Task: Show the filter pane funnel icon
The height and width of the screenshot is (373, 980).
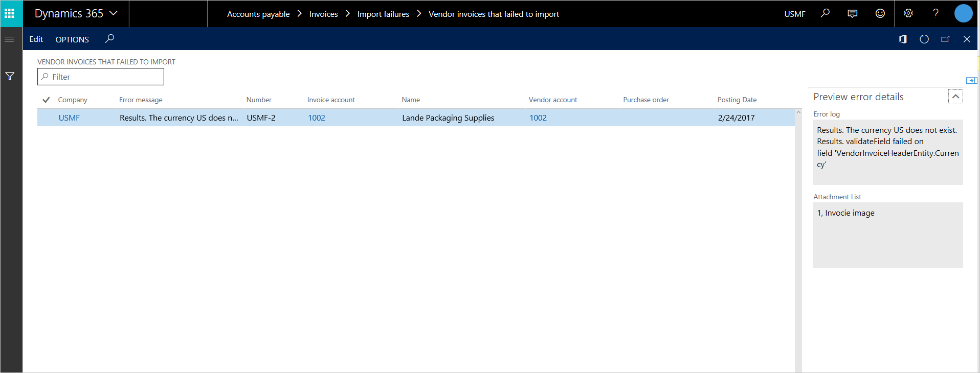Action: [x=10, y=76]
